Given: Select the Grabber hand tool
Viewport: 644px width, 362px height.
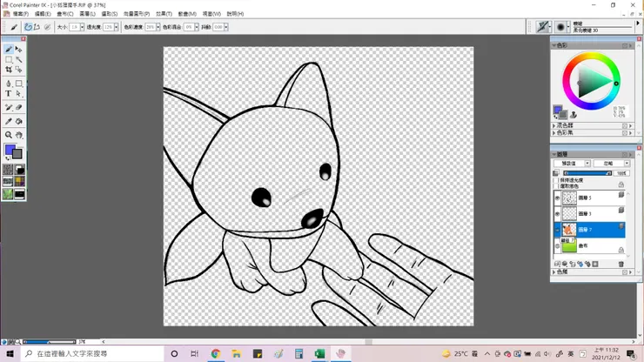Looking at the screenshot, I should tap(19, 135).
